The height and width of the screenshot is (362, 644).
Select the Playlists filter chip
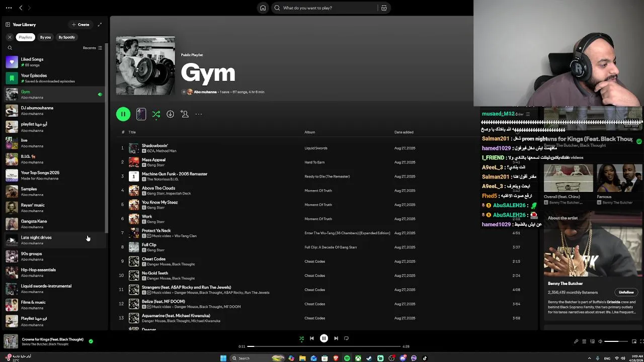tap(25, 37)
